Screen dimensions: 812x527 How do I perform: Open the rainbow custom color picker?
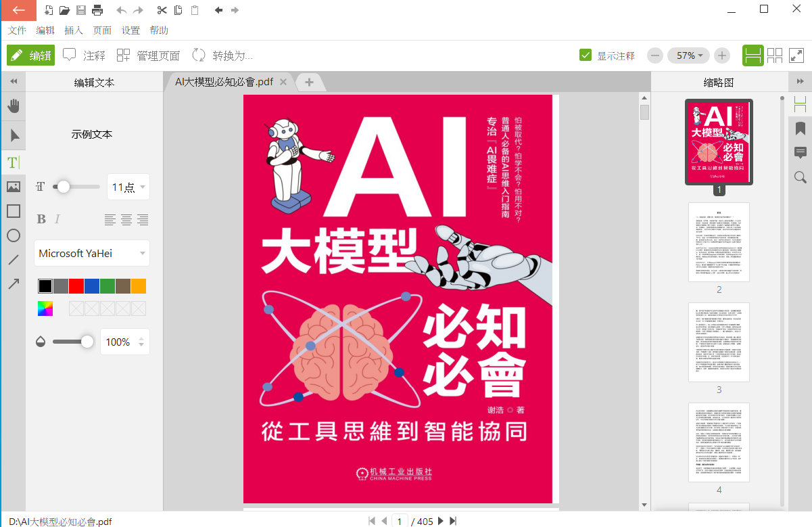(x=45, y=308)
